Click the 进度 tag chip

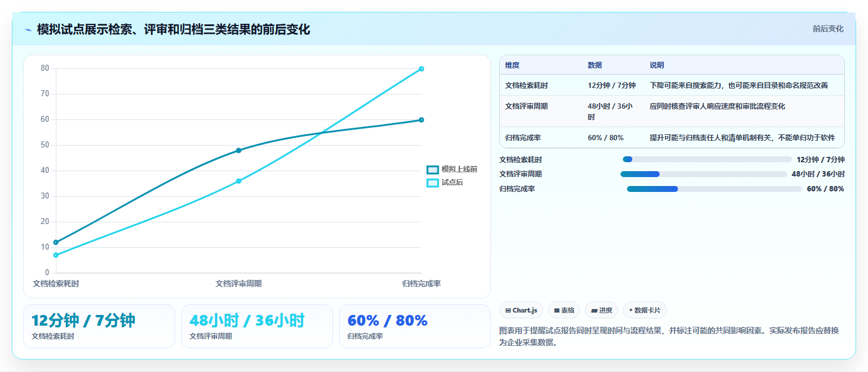click(x=601, y=310)
